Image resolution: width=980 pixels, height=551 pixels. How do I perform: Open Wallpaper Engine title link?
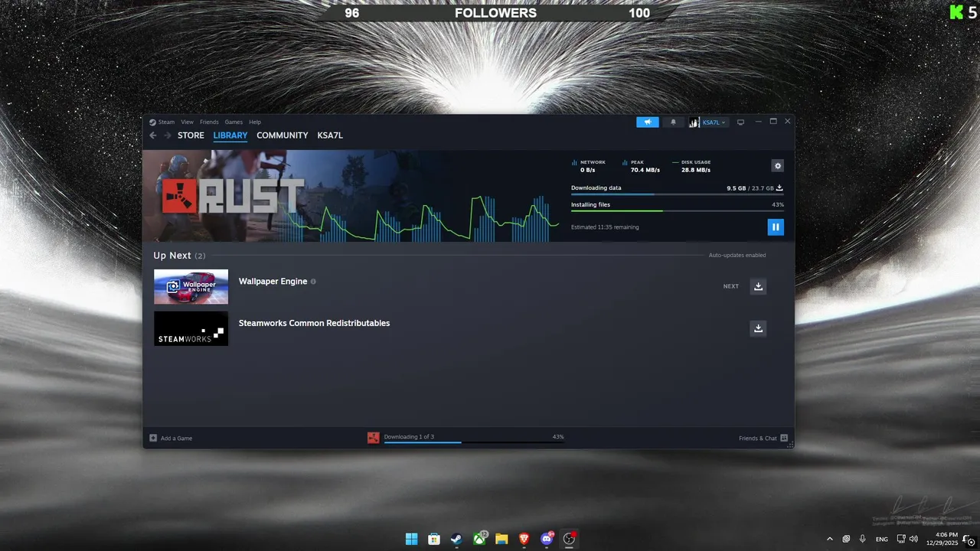(273, 282)
